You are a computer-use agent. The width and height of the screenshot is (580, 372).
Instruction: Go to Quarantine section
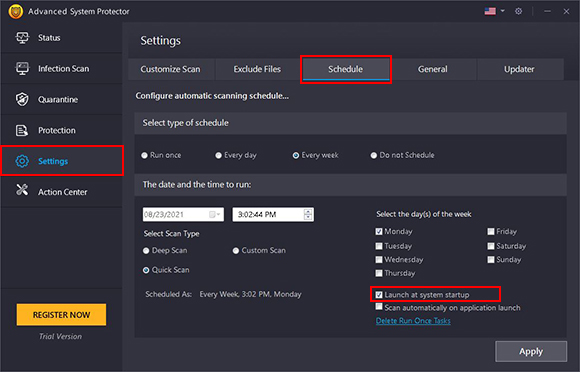[x=61, y=99]
